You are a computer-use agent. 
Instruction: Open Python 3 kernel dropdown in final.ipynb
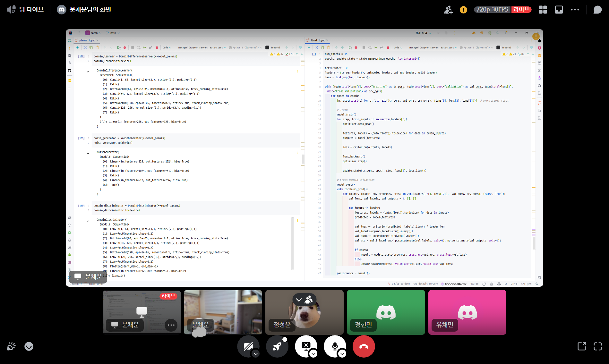(476, 47)
